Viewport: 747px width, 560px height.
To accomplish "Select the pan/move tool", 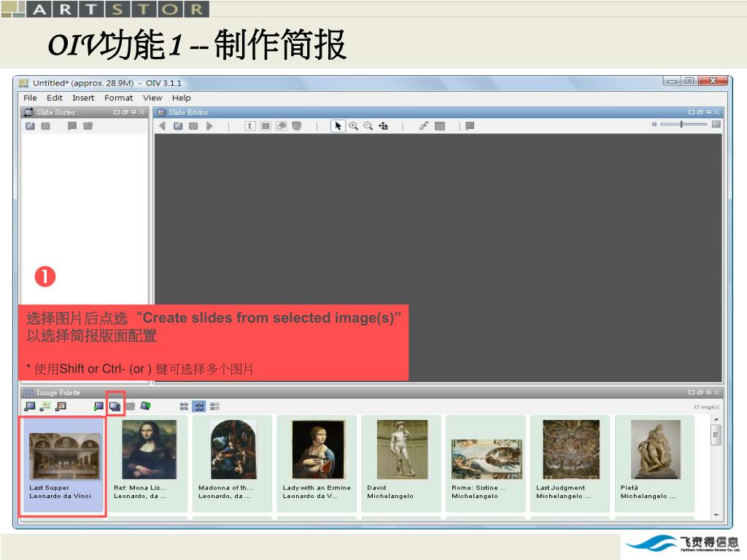I will (x=383, y=125).
